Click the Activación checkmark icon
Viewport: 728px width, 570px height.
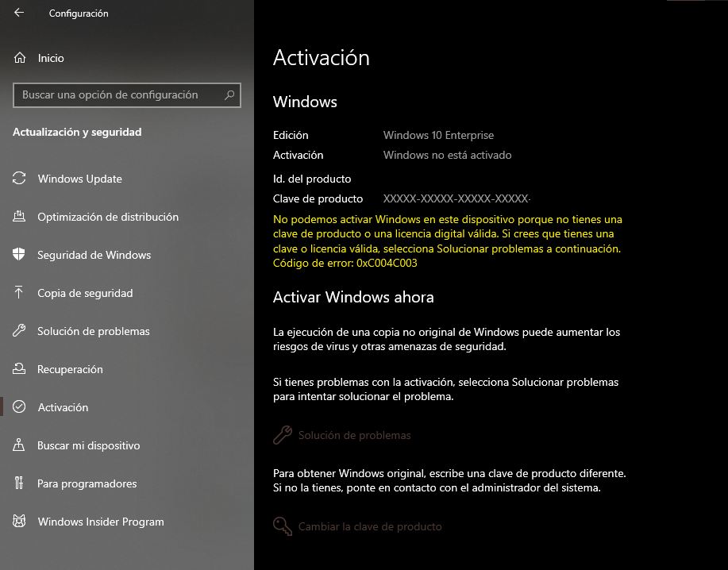click(19, 406)
